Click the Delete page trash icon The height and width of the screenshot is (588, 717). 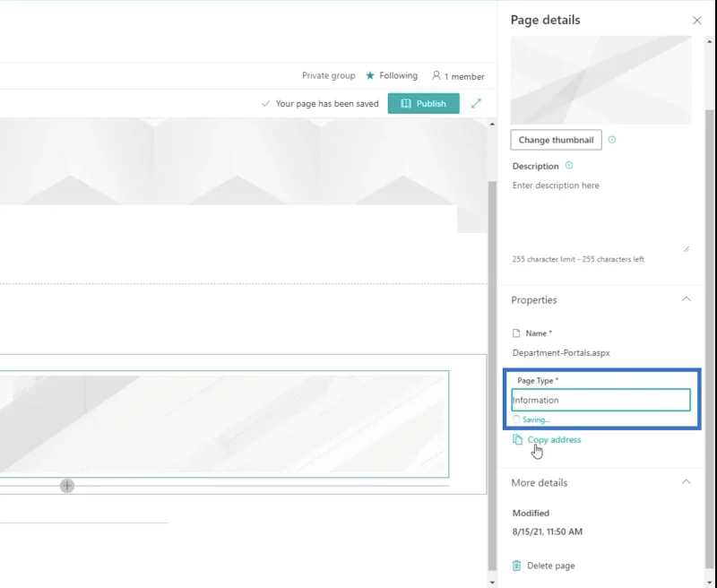517,566
